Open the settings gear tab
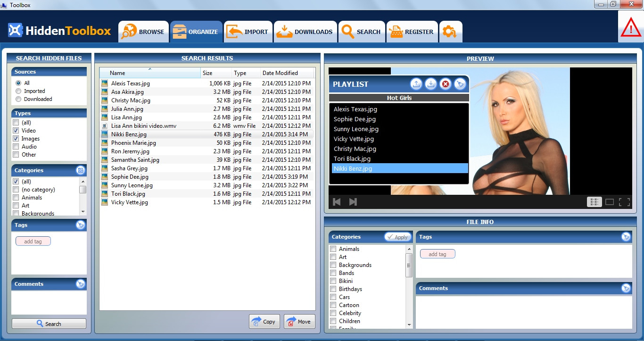Viewport: 644px width, 341px height. [451, 32]
